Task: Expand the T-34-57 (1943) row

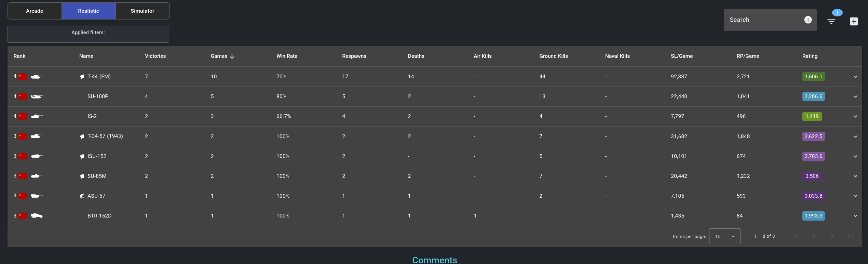Action: click(x=855, y=136)
